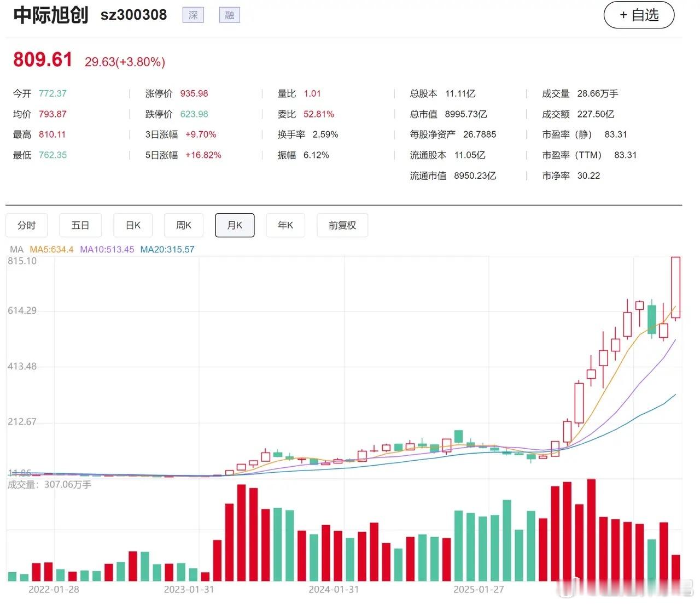The width and height of the screenshot is (700, 605).
Task: Click 换手率 value 2.59%
Action: [x=325, y=134]
